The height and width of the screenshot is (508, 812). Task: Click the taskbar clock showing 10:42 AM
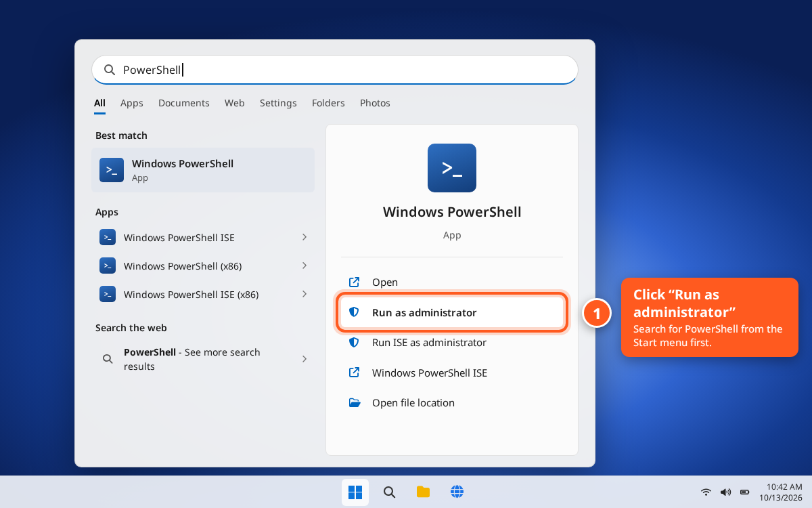coord(784,486)
